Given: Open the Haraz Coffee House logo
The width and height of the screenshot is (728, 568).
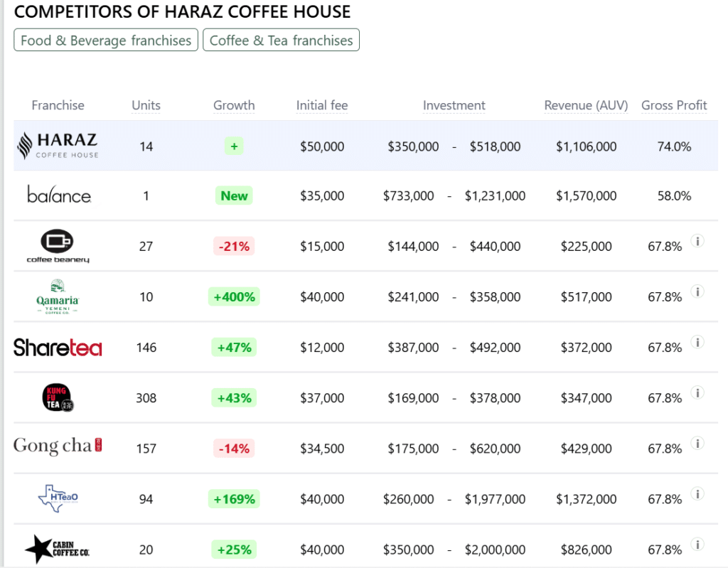Looking at the screenshot, I should tap(58, 145).
